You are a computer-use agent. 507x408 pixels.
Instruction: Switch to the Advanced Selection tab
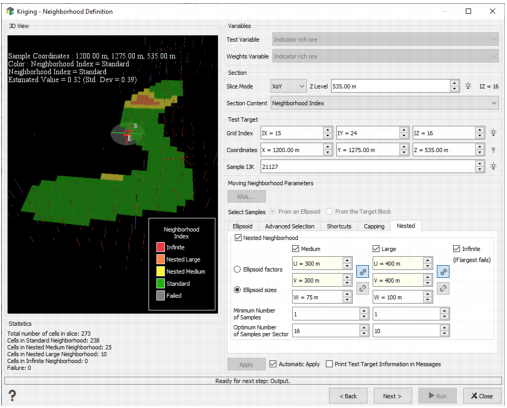click(290, 226)
